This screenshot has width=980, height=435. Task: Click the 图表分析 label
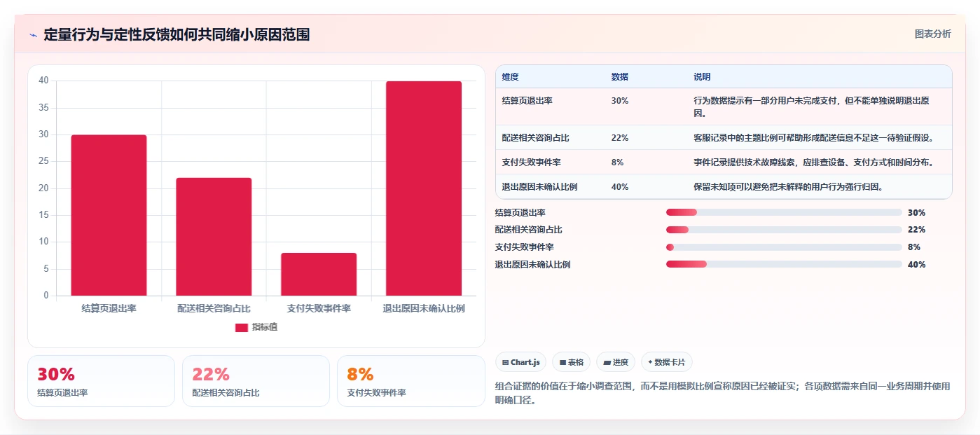click(x=932, y=34)
